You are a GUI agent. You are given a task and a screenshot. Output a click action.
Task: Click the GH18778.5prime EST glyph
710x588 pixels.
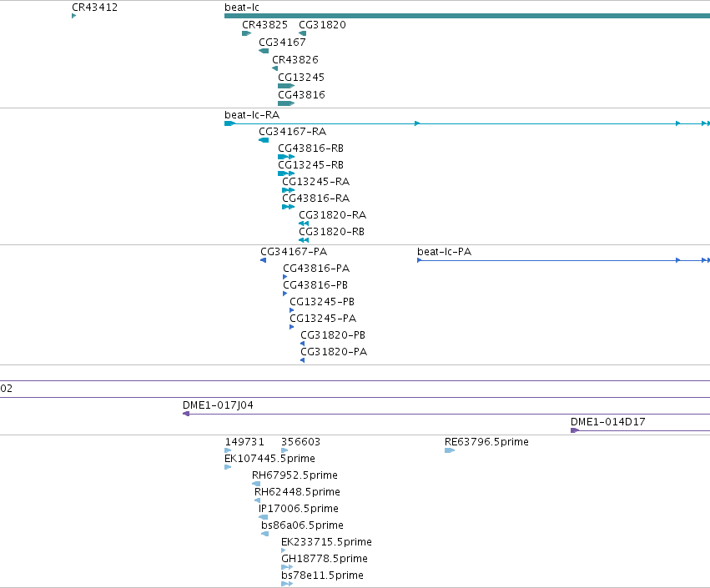point(287,567)
